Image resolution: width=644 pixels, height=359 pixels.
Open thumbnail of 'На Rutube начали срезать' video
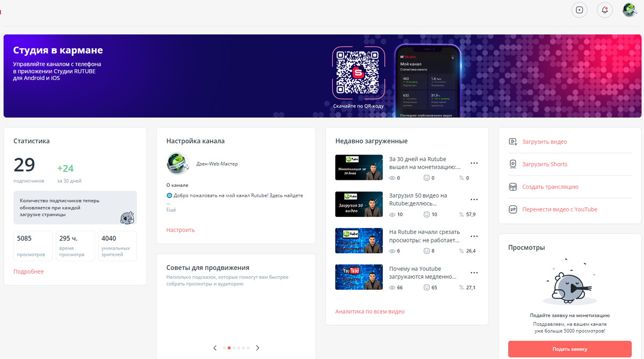pyautogui.click(x=358, y=240)
